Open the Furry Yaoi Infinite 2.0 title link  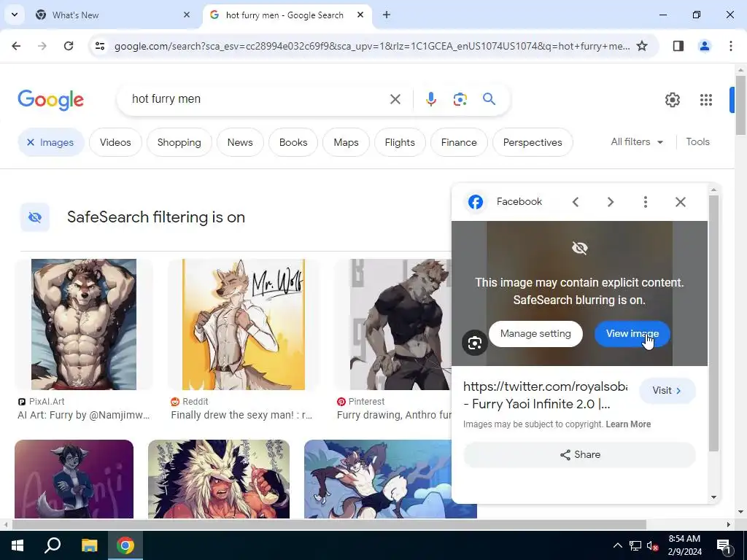click(x=545, y=395)
